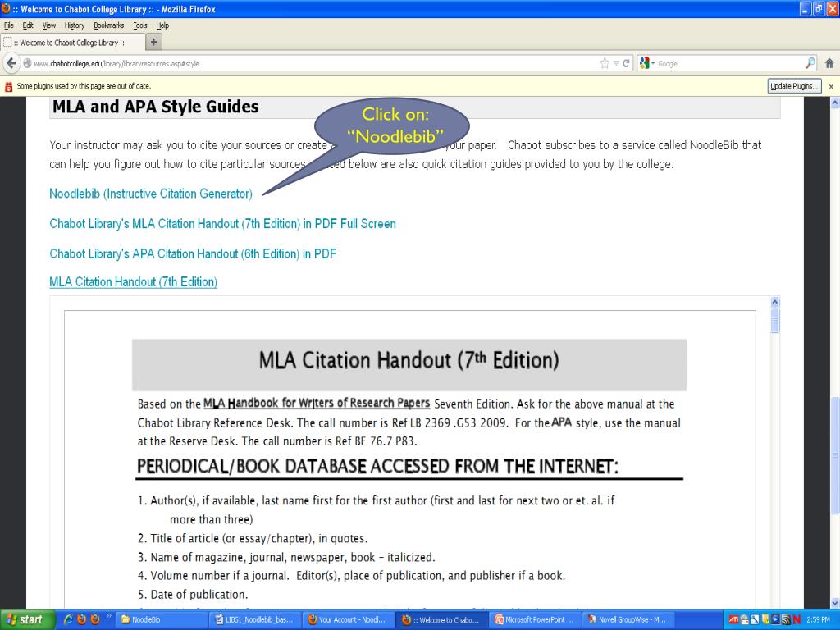Screen dimensions: 840x630
Task: Click the PERIODICAL/BOOK DATABASE heading text
Action: pos(377,466)
